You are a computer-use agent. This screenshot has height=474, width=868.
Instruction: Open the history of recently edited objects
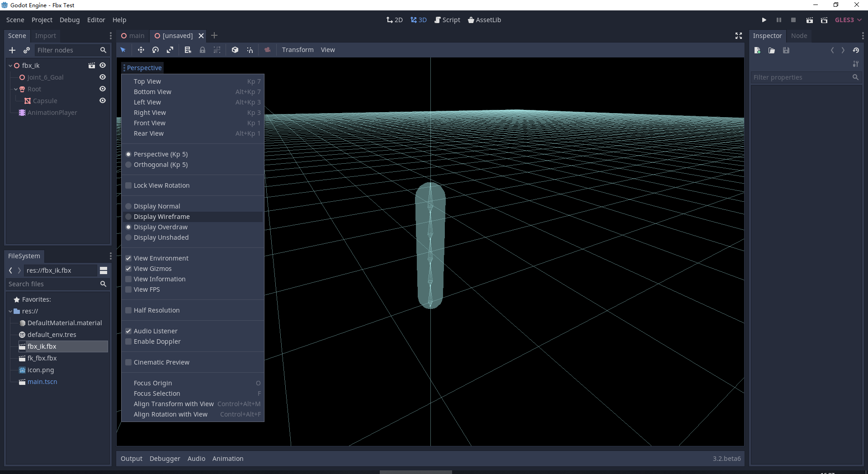point(856,50)
